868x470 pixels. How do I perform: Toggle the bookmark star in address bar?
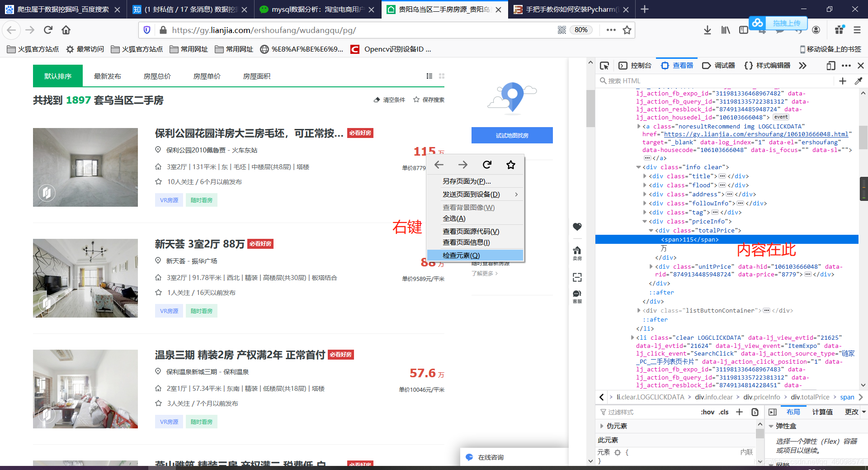(x=627, y=30)
